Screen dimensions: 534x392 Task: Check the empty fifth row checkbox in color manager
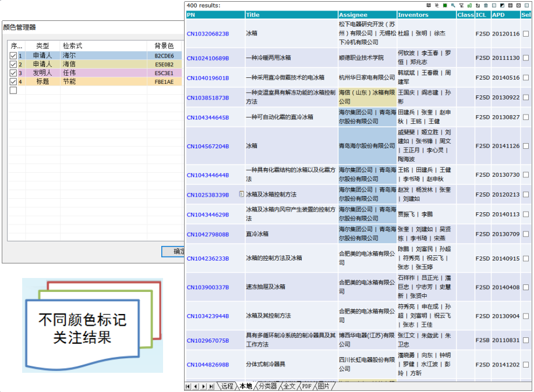13,90
